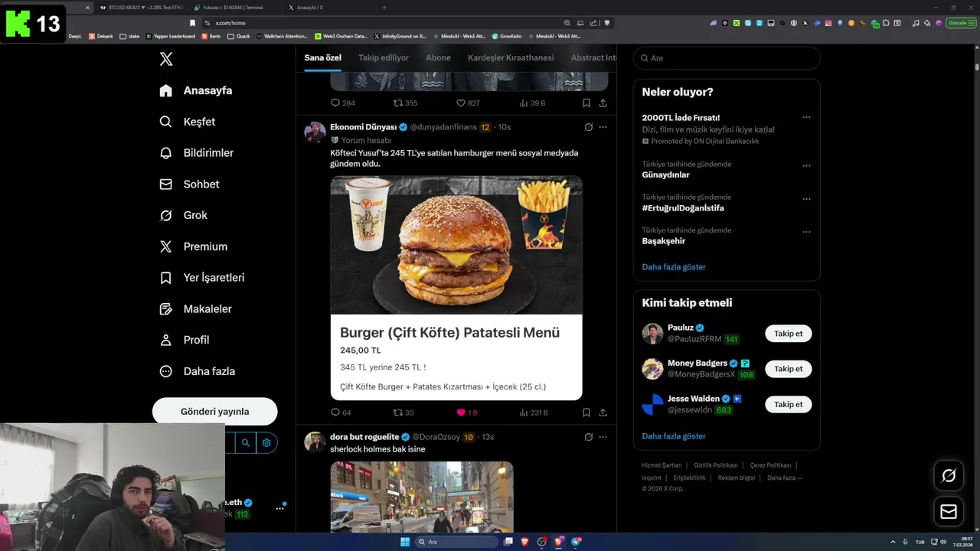Follow Money Badgers with Takip et
The height and width of the screenshot is (551, 980).
coord(788,369)
